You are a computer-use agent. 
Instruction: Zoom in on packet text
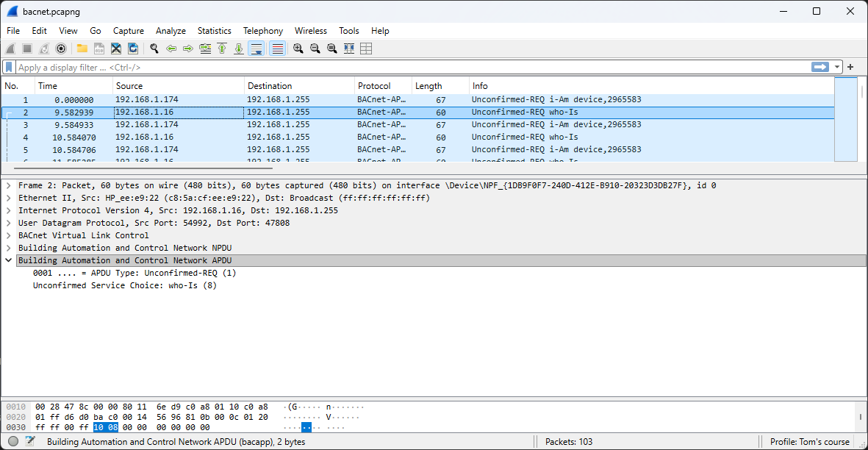pyautogui.click(x=298, y=49)
